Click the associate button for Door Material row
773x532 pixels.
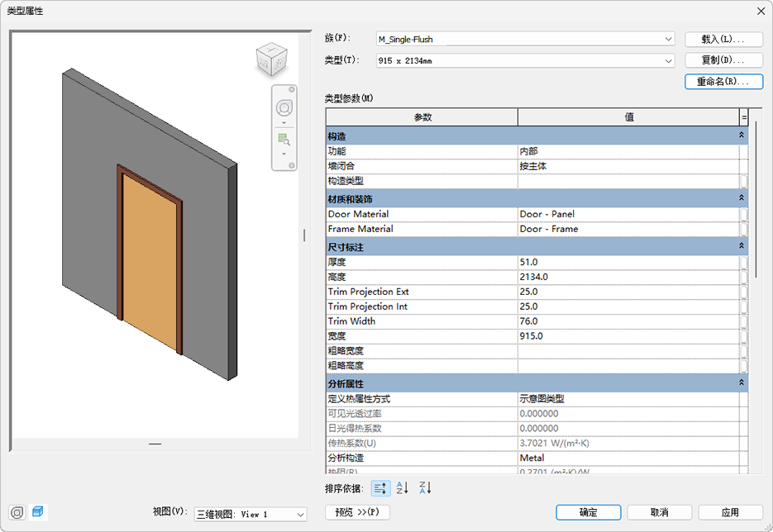(x=744, y=214)
